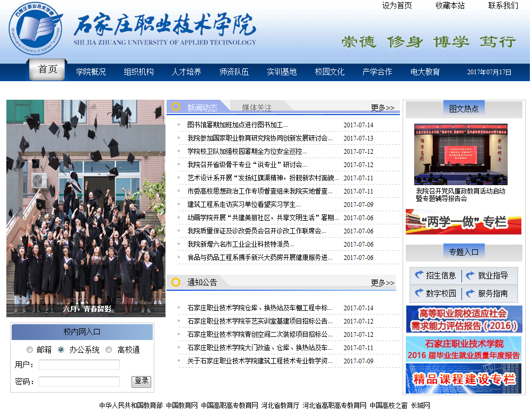Expand 更多>> in 通知公告 section
Screen dimensions: 532x409
(382, 283)
